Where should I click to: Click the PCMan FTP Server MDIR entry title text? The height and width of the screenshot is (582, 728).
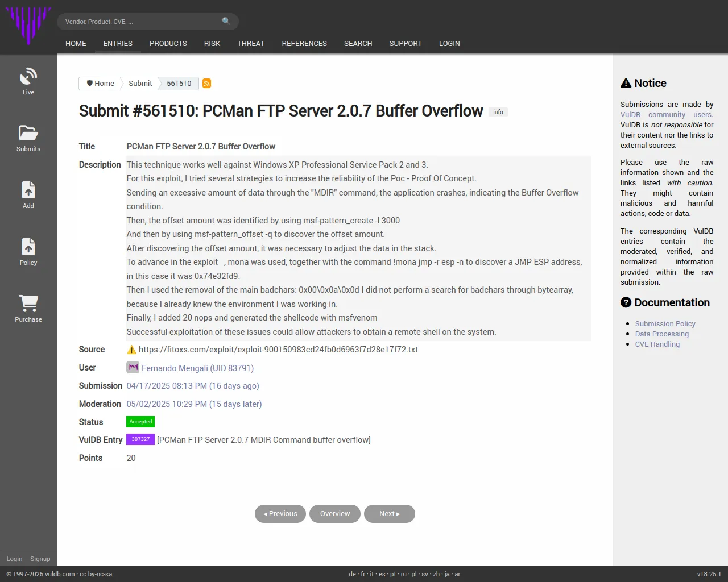264,440
